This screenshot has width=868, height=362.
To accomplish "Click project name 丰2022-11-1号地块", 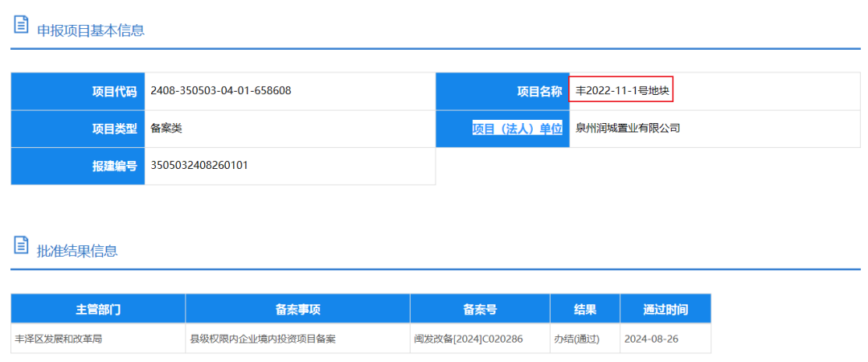I will tap(621, 91).
